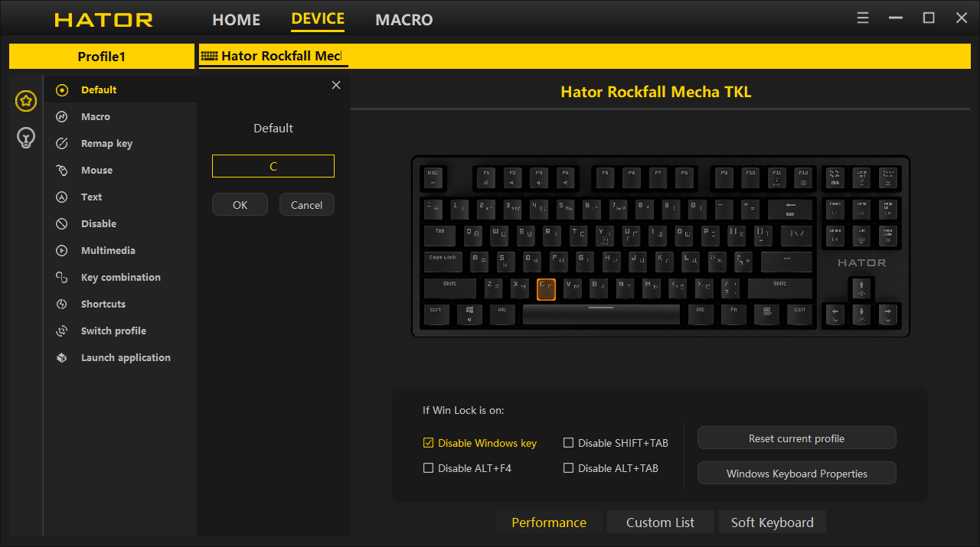Image resolution: width=980 pixels, height=547 pixels.
Task: Select the left Ctrl key on keyboard
Action: (436, 314)
